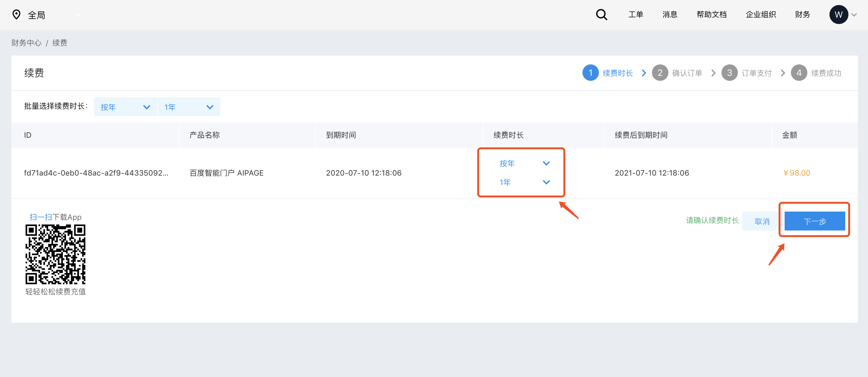Click the search magnifier icon
The image size is (868, 377).
point(601,15)
